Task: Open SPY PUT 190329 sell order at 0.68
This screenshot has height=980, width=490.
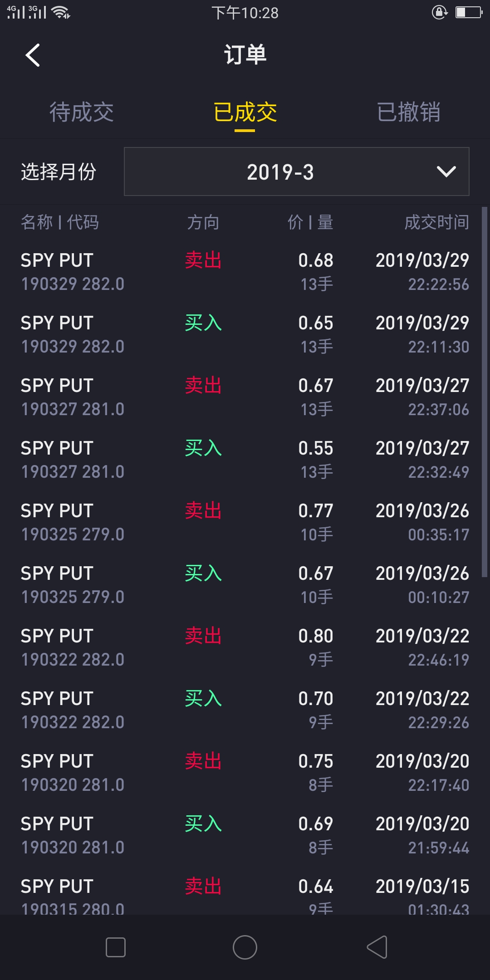Action: point(245,272)
